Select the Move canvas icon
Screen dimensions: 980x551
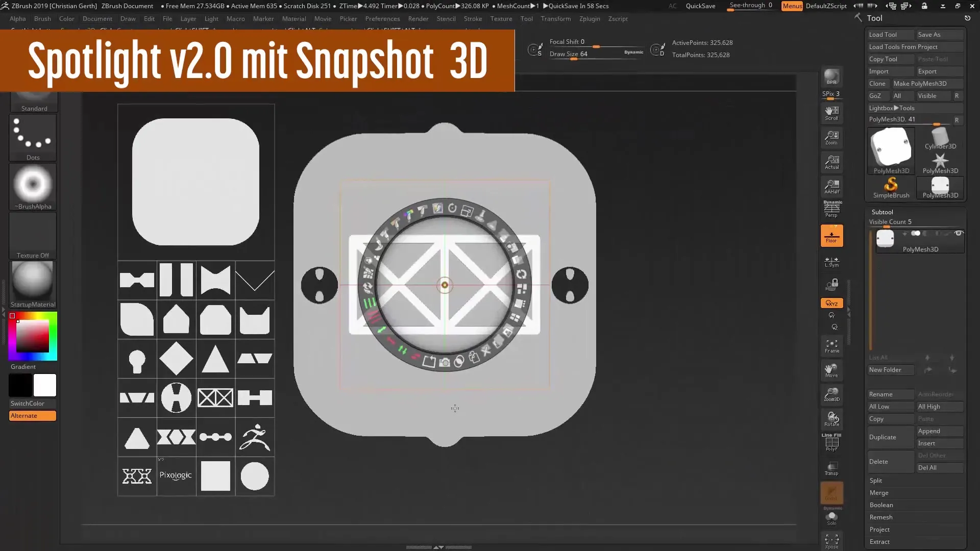pos(831,371)
